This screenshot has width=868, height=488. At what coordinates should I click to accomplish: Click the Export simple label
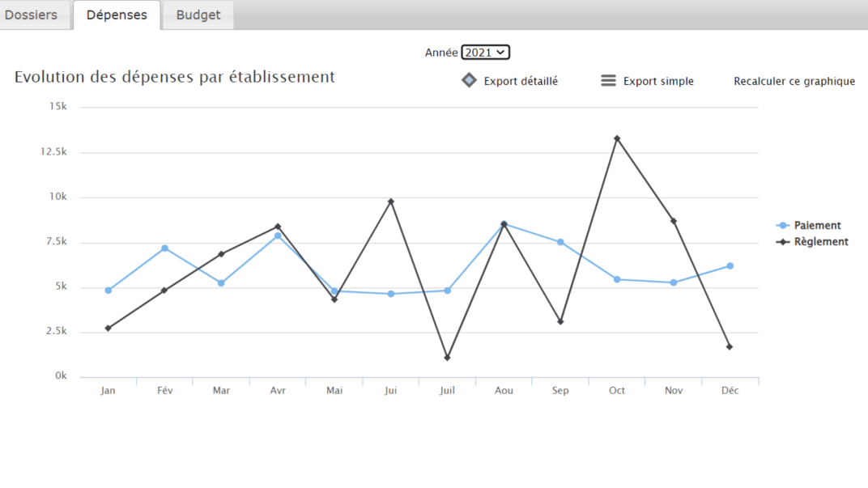pyautogui.click(x=658, y=81)
